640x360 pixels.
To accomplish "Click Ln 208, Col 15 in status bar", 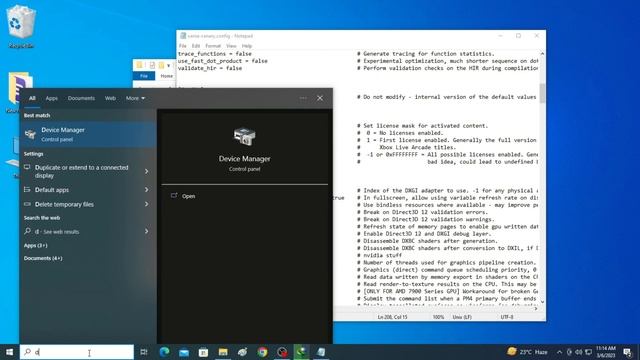I will 392,317.
